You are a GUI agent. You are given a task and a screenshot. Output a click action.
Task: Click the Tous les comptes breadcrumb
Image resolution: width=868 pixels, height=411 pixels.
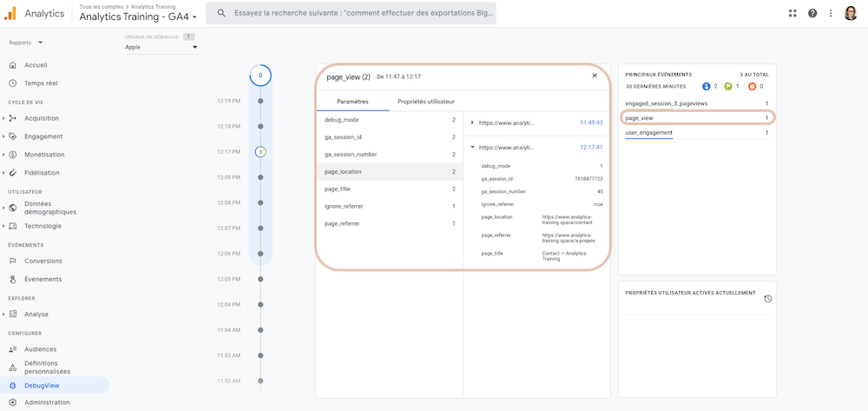[x=102, y=7]
